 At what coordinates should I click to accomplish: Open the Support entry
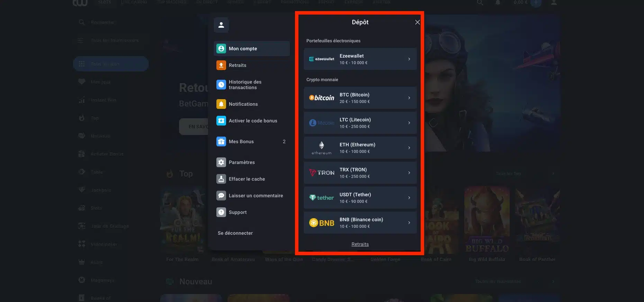(252, 212)
